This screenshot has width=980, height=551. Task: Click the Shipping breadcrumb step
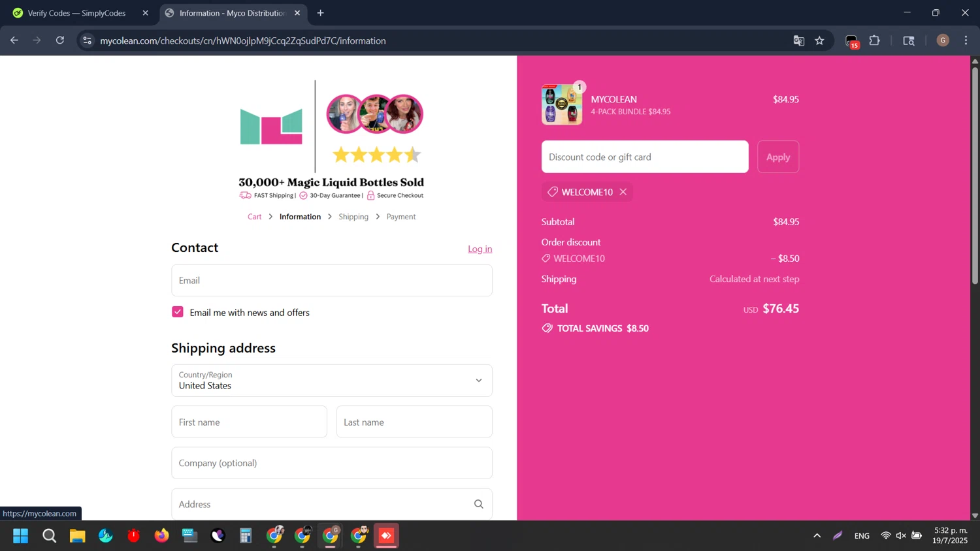[x=353, y=217]
